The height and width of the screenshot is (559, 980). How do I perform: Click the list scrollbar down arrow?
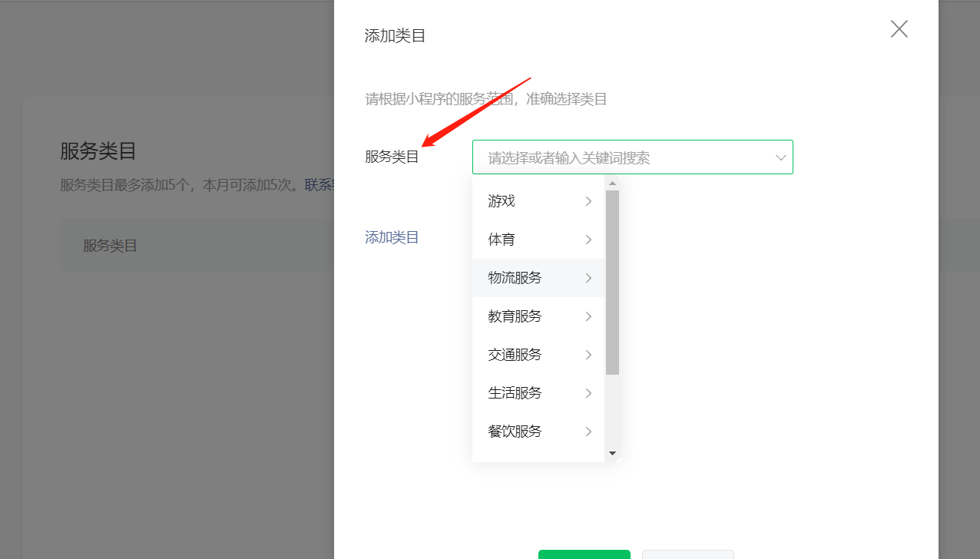pyautogui.click(x=612, y=454)
